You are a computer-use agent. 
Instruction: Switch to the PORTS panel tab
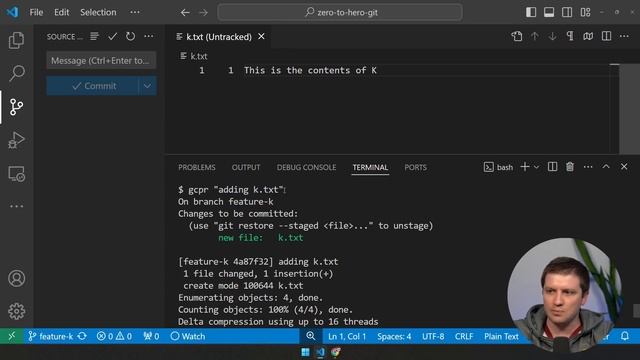pyautogui.click(x=416, y=167)
